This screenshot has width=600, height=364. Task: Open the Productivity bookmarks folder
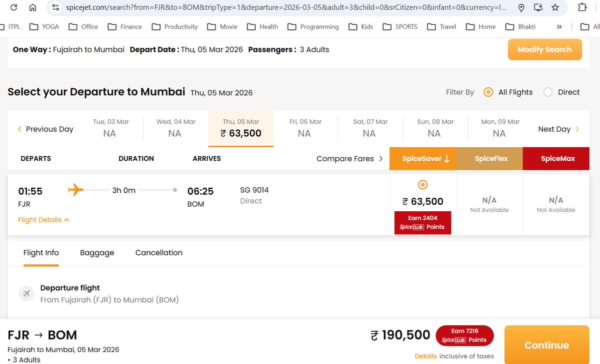pos(174,26)
